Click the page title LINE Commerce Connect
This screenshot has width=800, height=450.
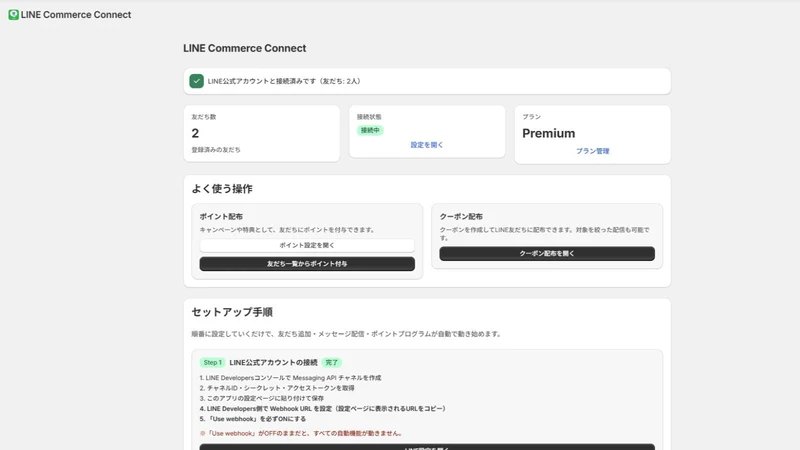(x=244, y=48)
